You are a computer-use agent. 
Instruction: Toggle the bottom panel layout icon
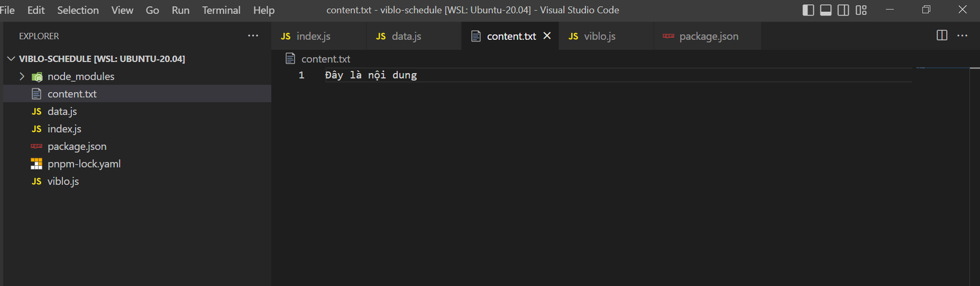tap(826, 10)
